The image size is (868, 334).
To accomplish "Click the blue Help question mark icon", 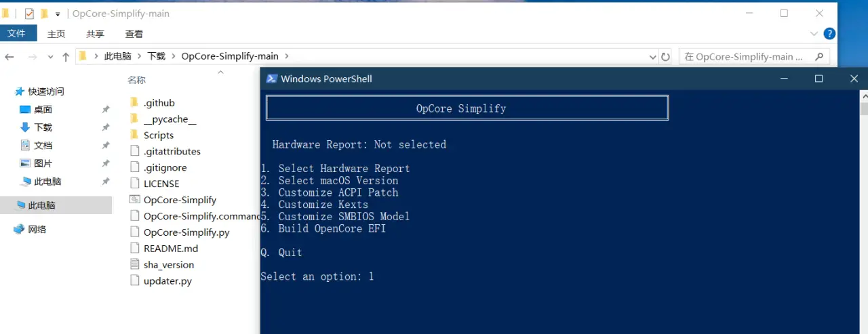I will tap(829, 34).
